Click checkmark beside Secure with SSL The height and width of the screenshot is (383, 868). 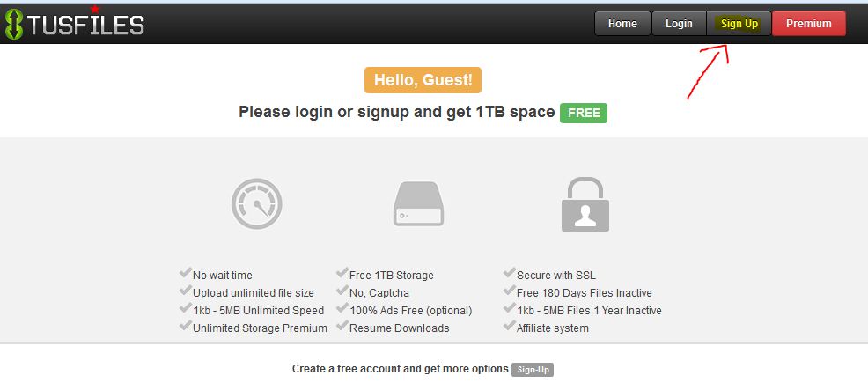509,275
